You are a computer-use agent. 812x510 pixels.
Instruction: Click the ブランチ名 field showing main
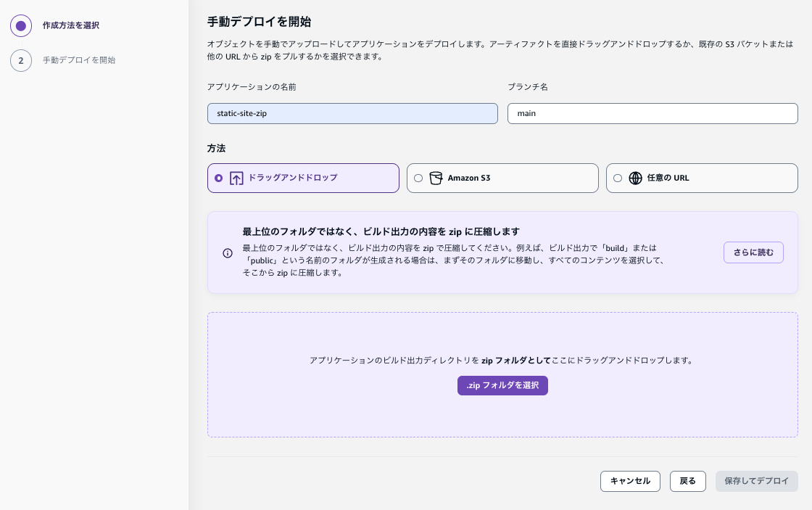point(652,113)
